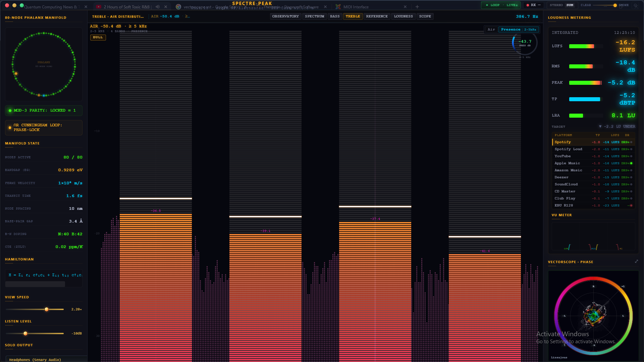The height and width of the screenshot is (362, 644).
Task: Click the BANDGAP value 0.9289 eV
Action: (x=70, y=170)
